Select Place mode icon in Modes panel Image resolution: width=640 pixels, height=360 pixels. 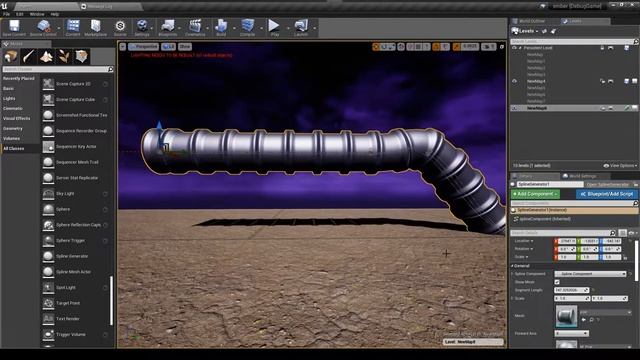(x=11, y=56)
